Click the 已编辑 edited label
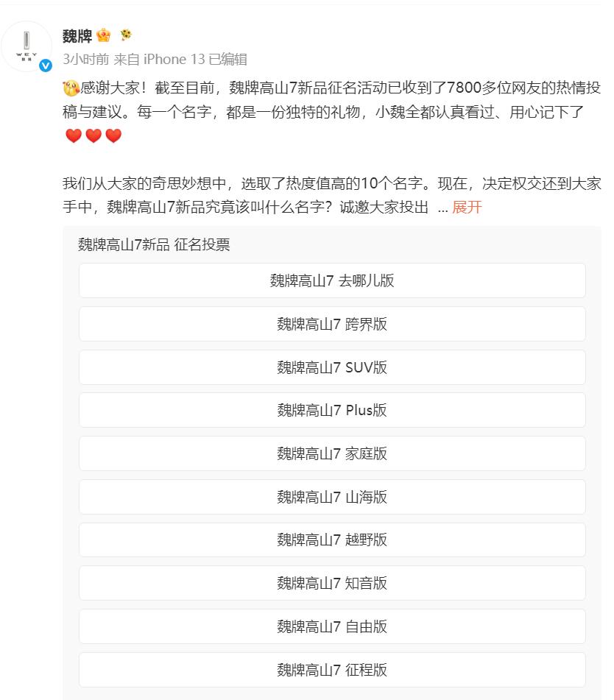The width and height of the screenshot is (614, 700). (x=227, y=59)
